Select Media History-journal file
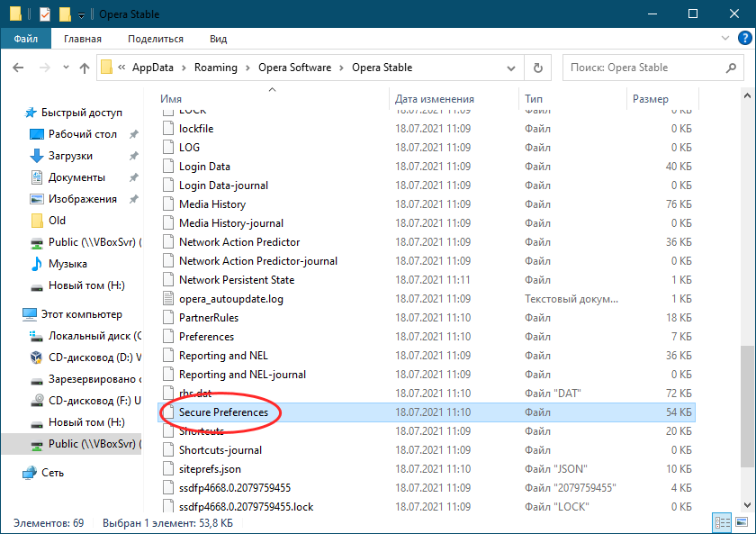Viewport: 756px width, 534px height. pos(231,223)
